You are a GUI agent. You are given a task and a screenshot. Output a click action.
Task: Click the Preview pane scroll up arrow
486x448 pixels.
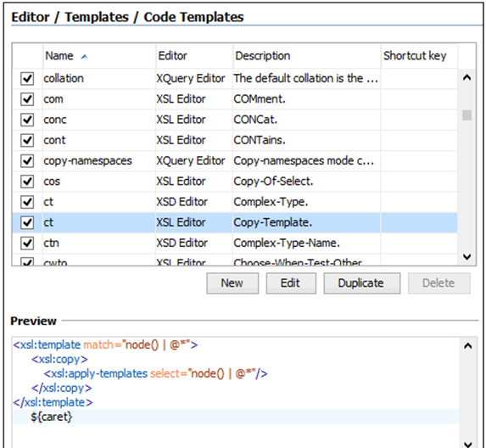(x=467, y=345)
